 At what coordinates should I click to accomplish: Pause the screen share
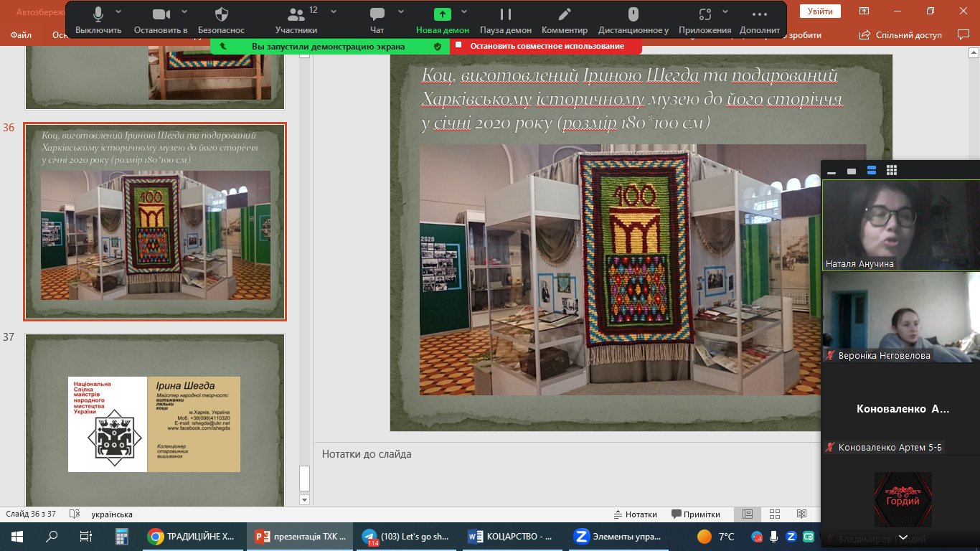tap(506, 21)
